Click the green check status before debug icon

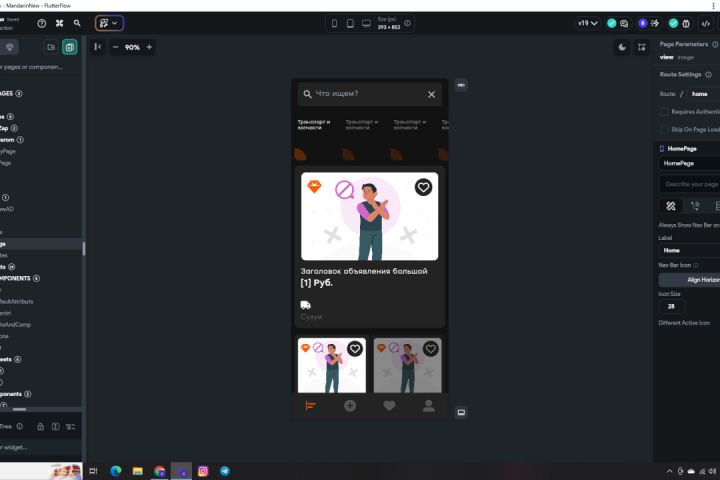click(x=673, y=23)
